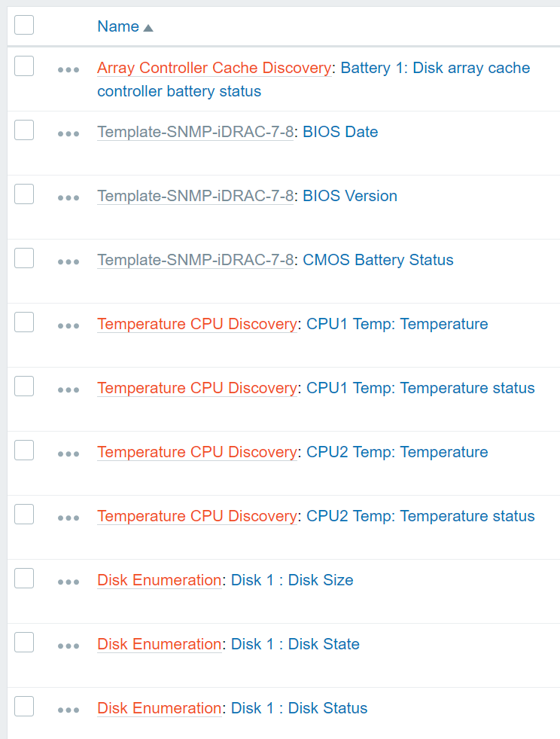Open three-dot menu for BIOS Version item

68,197
